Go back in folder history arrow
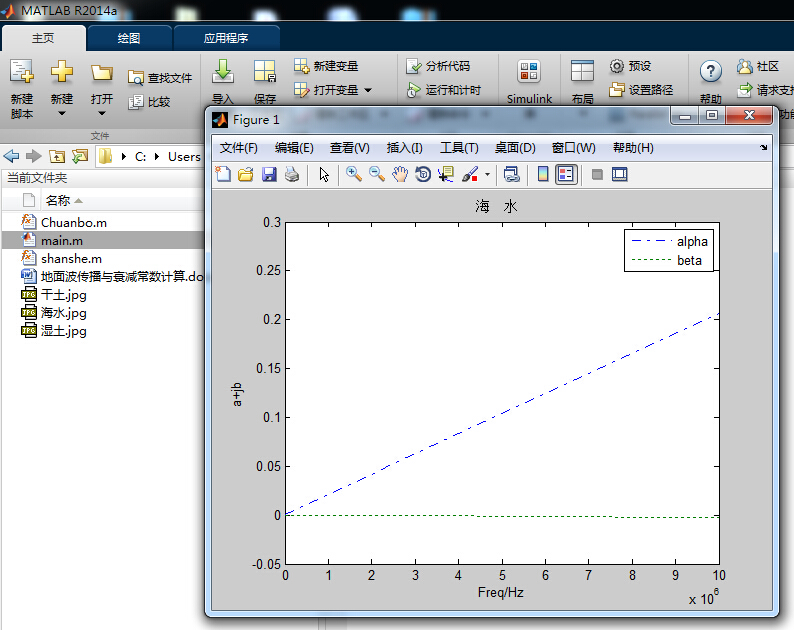The height and width of the screenshot is (630, 794). tap(11, 156)
